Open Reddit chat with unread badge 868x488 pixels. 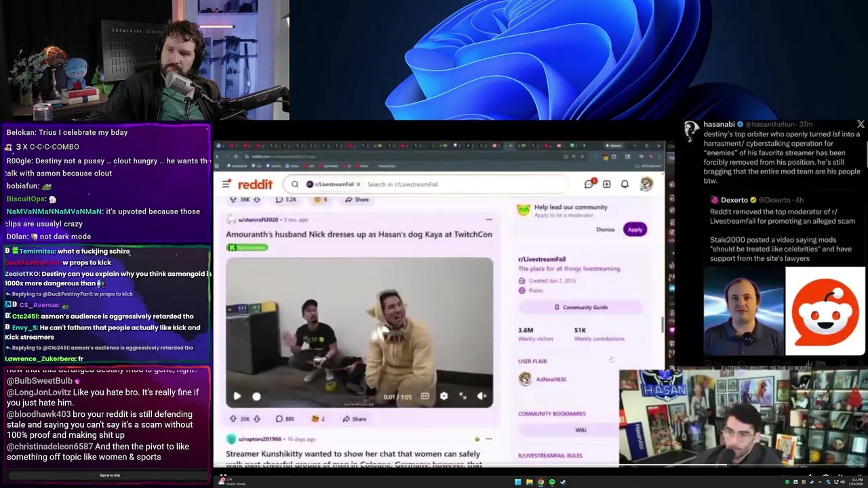[x=589, y=184]
